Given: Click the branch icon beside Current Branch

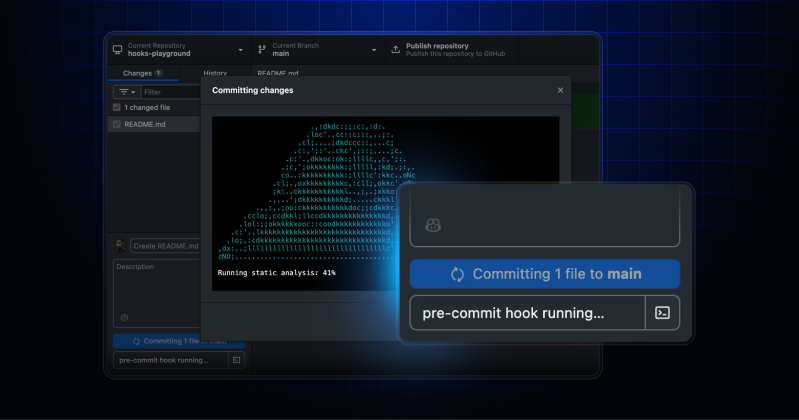Looking at the screenshot, I should tap(262, 49).
